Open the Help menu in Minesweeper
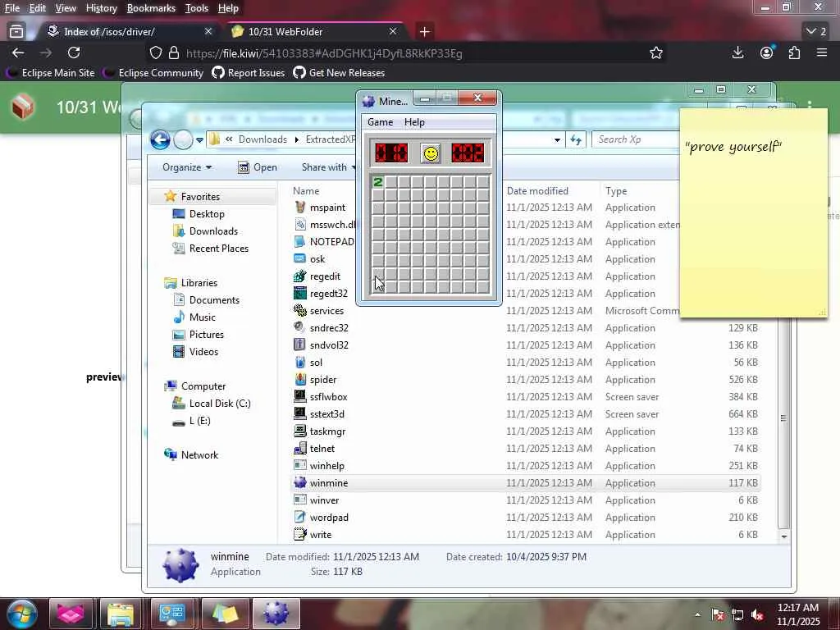 click(414, 122)
